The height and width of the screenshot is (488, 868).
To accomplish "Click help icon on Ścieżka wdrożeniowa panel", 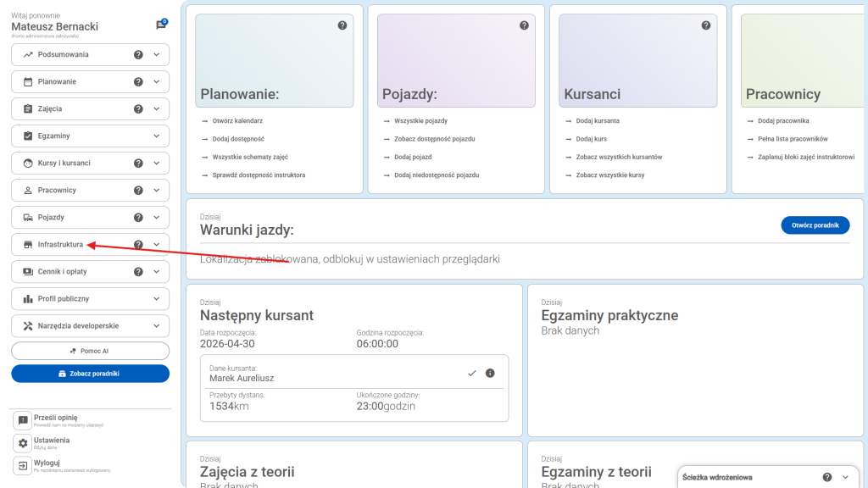I will pyautogui.click(x=827, y=477).
